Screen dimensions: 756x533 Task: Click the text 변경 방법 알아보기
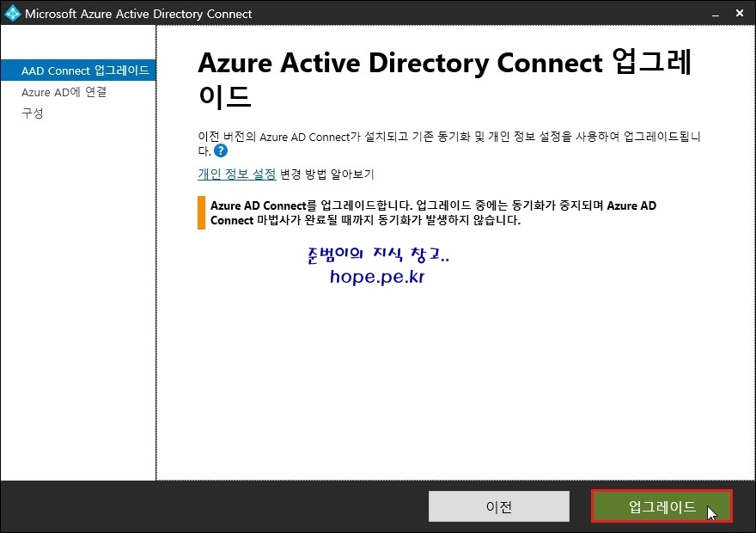tap(327, 174)
